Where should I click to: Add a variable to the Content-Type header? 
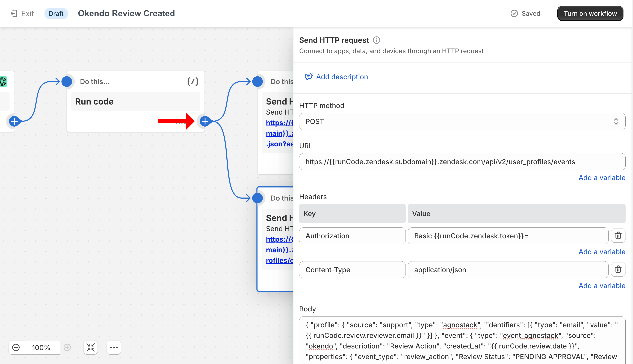[x=602, y=286]
